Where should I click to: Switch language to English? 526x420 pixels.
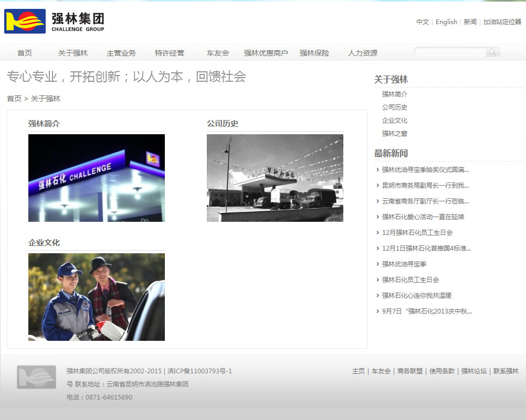446,22
